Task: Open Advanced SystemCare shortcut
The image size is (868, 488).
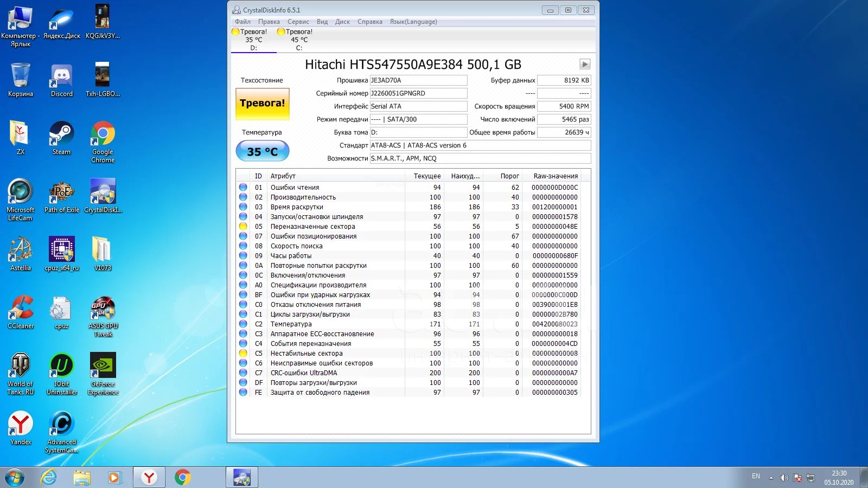Action: click(x=61, y=432)
